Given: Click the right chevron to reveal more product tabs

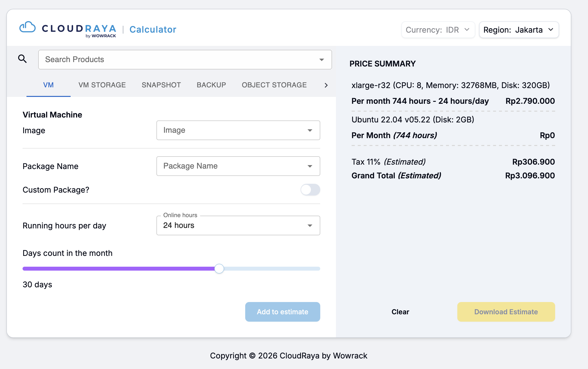Looking at the screenshot, I should point(326,85).
